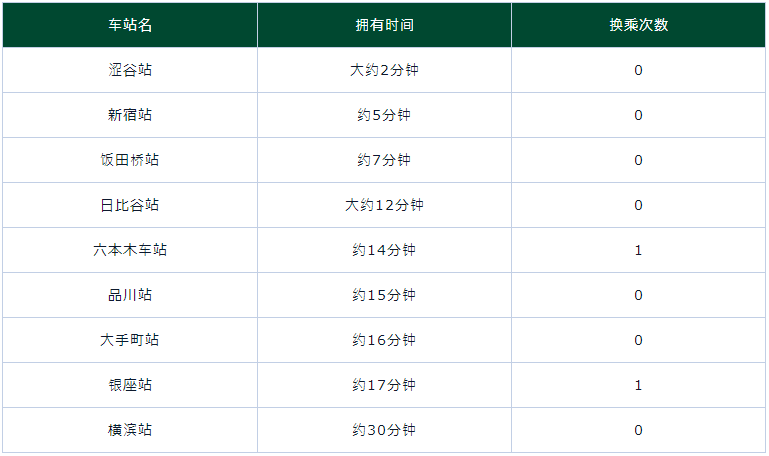
Task: Click the 日比谷站 station name
Action: (x=130, y=205)
